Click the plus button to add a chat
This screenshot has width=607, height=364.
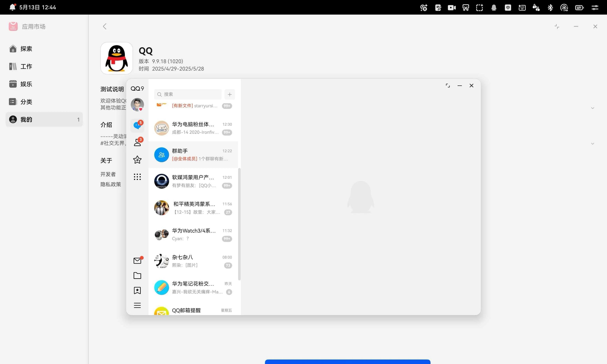click(230, 94)
